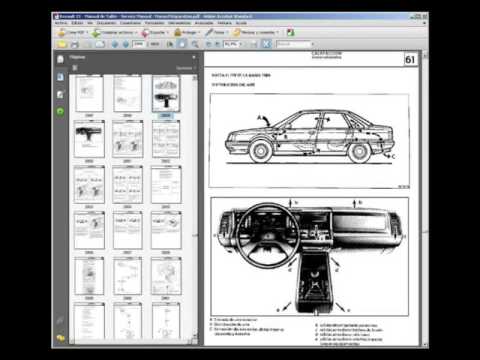Image resolution: width=480 pixels, height=360 pixels.
Task: Go to previous page with blue up arrow
Action: click(115, 44)
